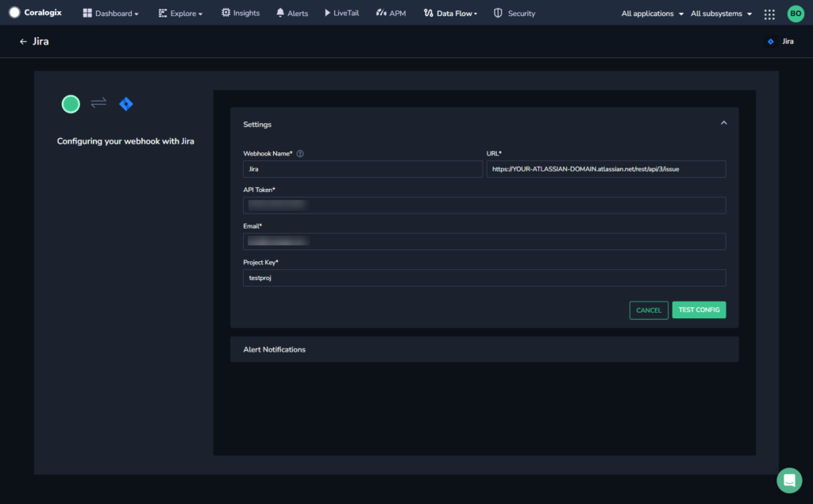Open the All applications filter dropdown
The image size is (813, 504).
tap(653, 13)
